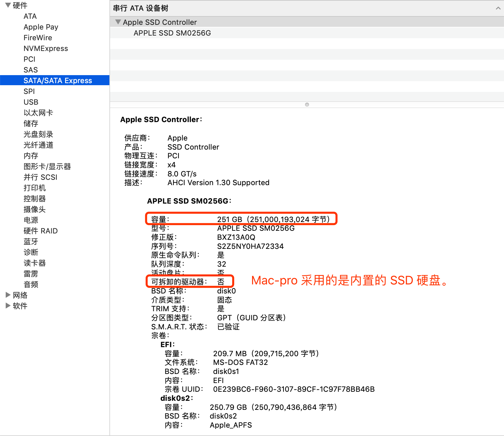504x436 pixels.
Task: Select APPLE SSD SM0256G device row
Action: pos(307,33)
